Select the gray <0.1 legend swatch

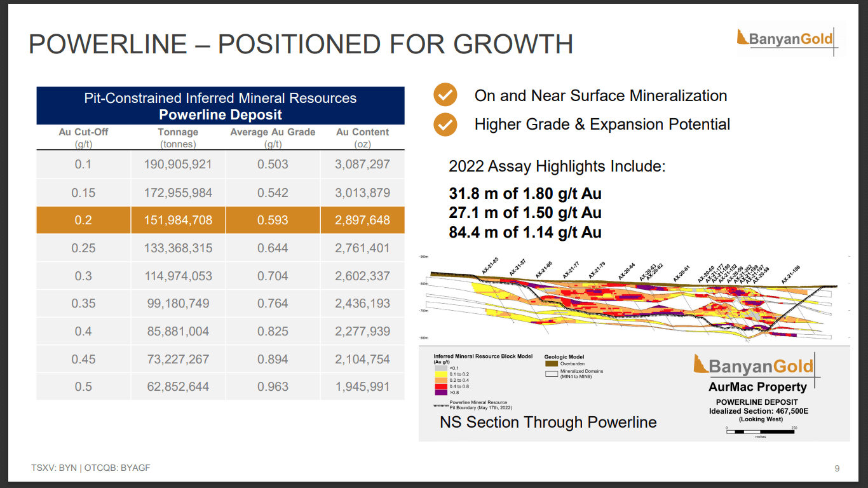440,368
